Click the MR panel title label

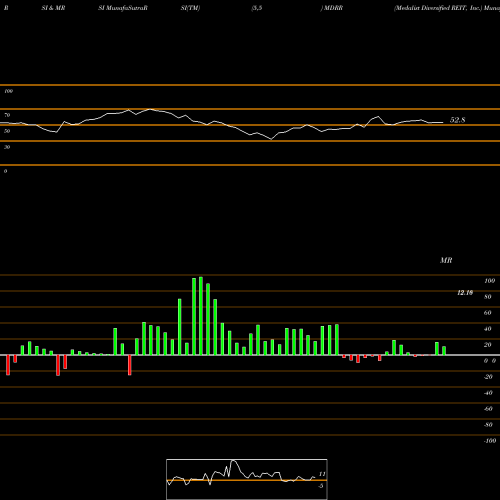pyautogui.click(x=446, y=260)
